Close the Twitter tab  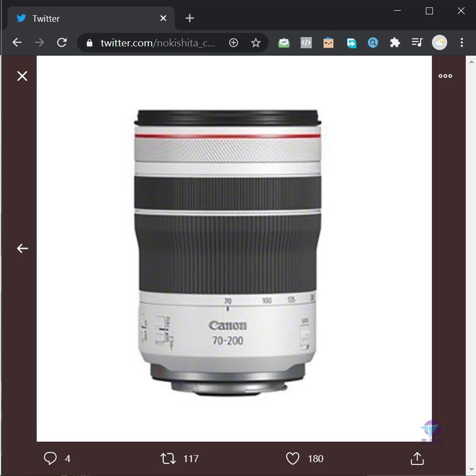click(163, 18)
